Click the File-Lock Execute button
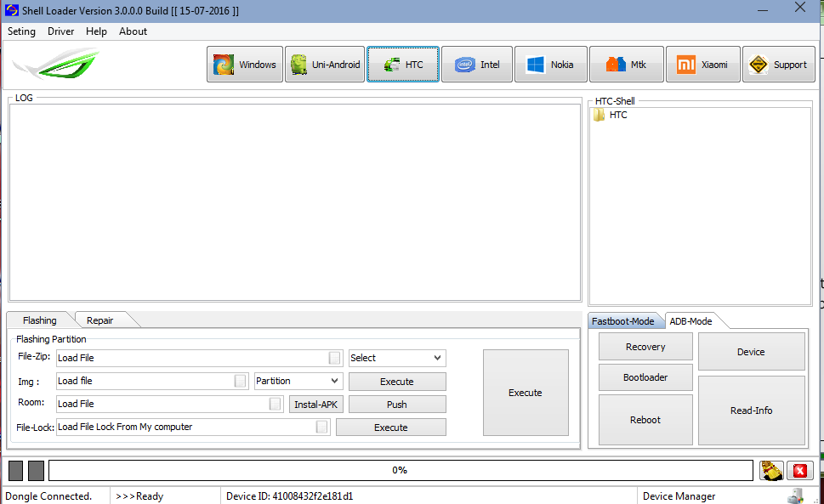 pos(391,428)
